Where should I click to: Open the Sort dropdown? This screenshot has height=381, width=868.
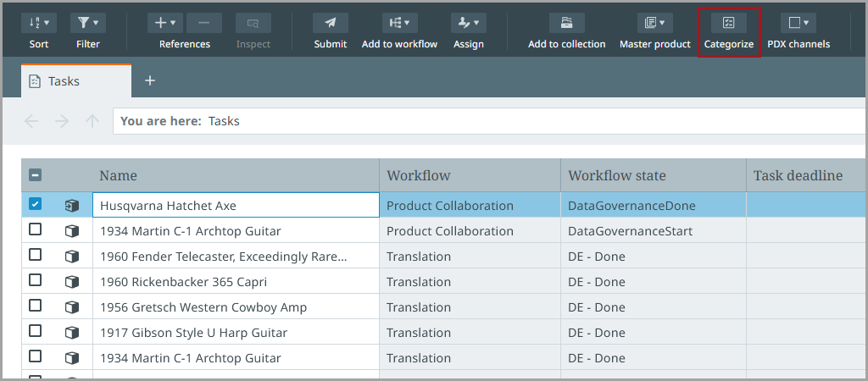coord(38,23)
